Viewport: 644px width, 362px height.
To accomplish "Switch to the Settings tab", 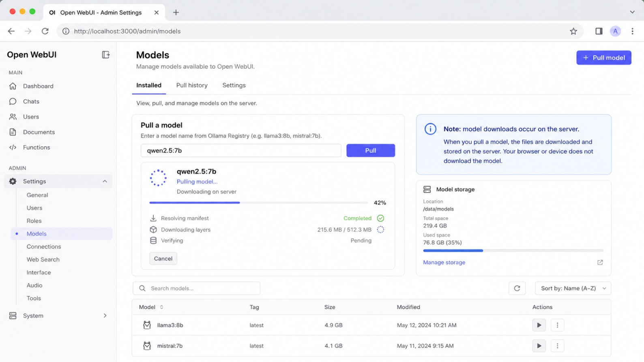I will (234, 85).
